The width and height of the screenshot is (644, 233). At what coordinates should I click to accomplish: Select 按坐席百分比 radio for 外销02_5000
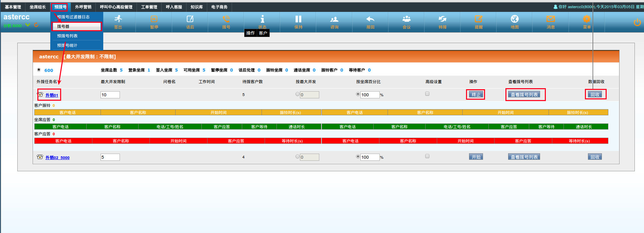pyautogui.click(x=358, y=156)
